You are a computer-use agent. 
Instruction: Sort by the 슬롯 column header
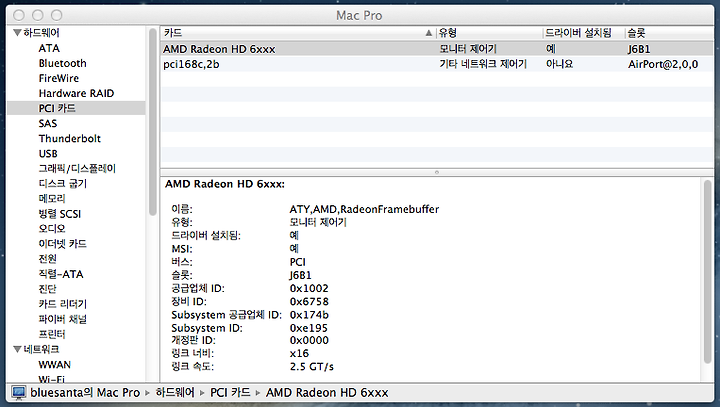click(669, 33)
